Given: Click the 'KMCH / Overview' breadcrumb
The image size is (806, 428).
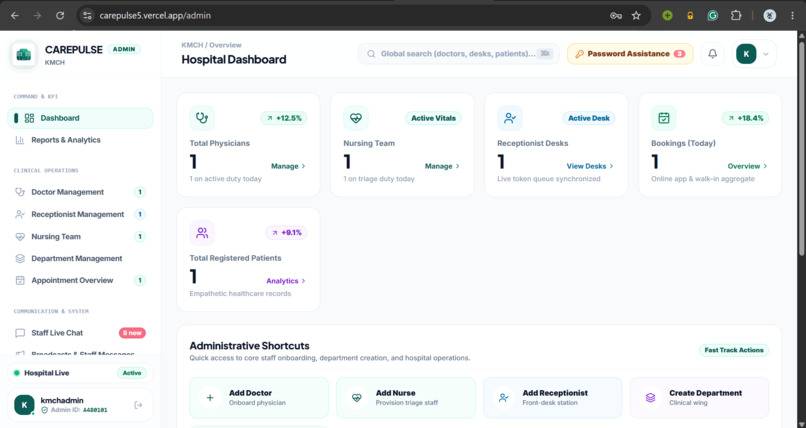Looking at the screenshot, I should pos(211,45).
